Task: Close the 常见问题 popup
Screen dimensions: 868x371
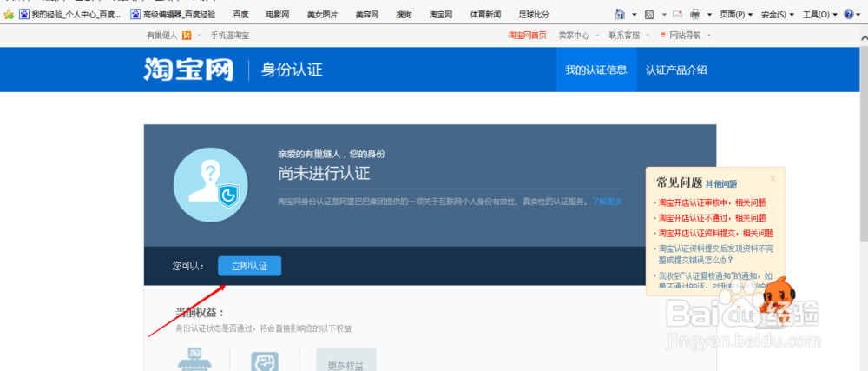Action: click(x=773, y=178)
